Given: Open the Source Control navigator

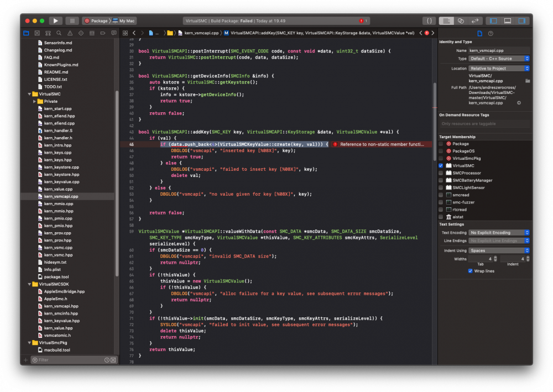Looking at the screenshot, I should tap(37, 33).
